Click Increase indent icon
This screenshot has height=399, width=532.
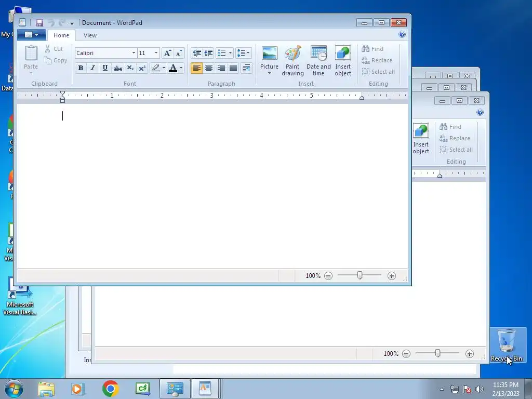pos(209,53)
